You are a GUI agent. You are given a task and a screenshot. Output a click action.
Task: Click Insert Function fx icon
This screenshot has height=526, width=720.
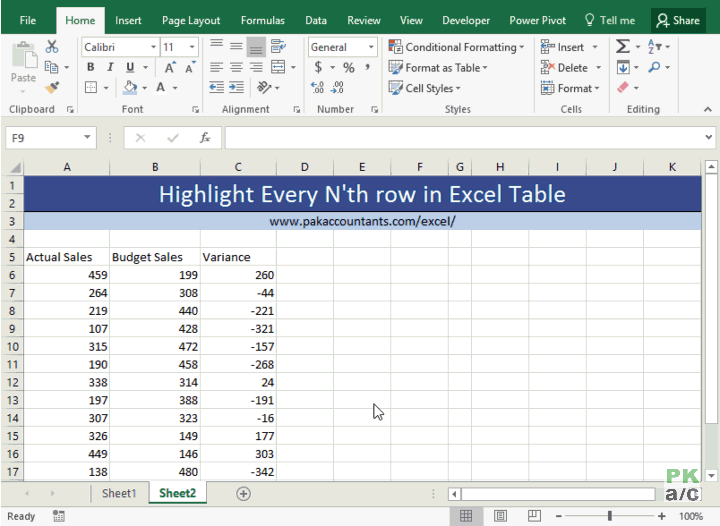pos(205,138)
